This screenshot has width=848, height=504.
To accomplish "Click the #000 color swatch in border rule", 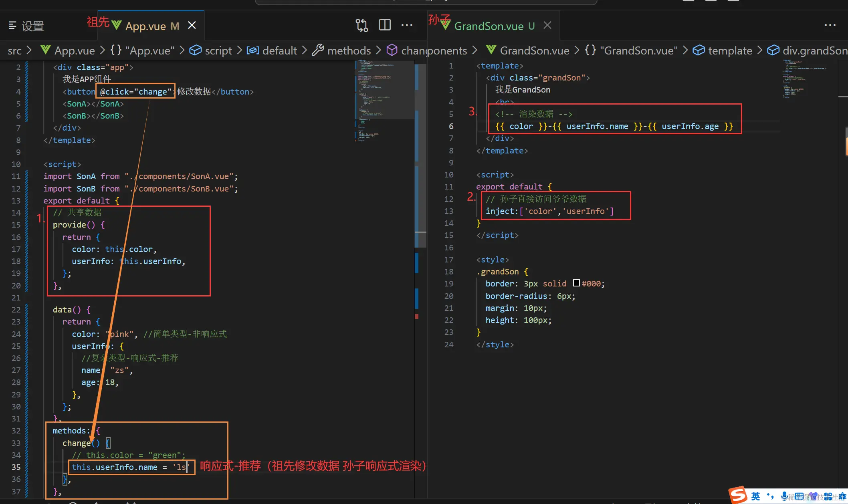I will click(x=576, y=283).
